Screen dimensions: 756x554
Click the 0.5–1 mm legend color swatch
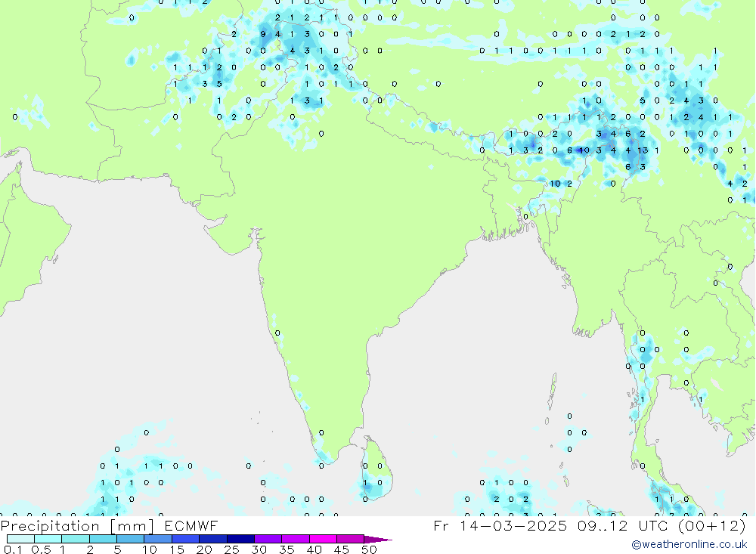coord(48,539)
